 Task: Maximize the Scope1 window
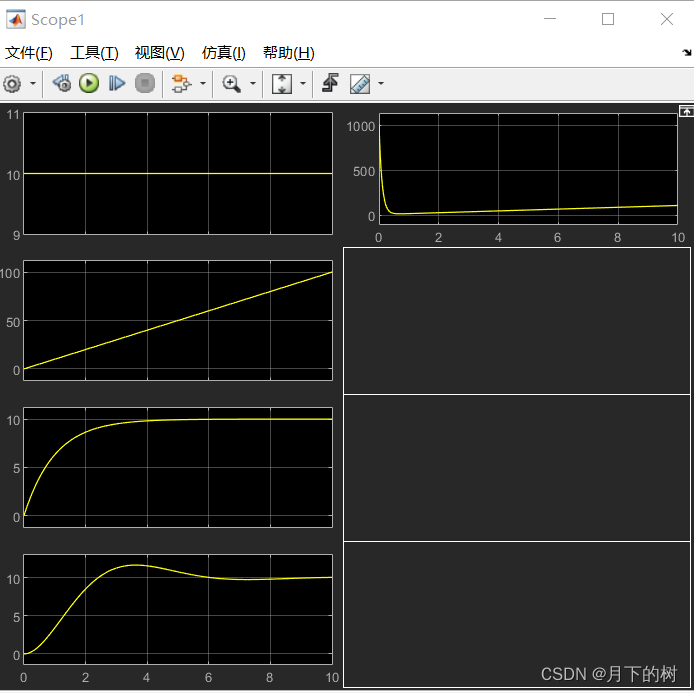click(x=608, y=19)
